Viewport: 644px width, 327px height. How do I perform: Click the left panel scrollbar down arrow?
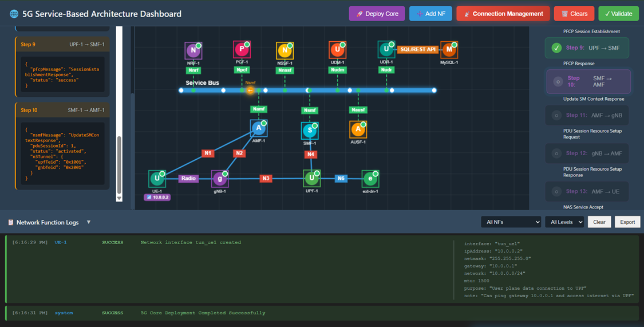point(119,198)
